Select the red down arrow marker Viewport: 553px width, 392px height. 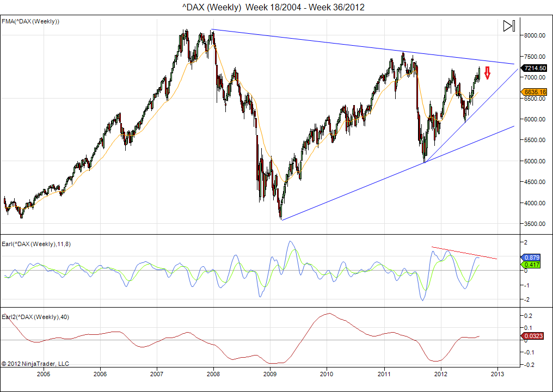pyautogui.click(x=488, y=72)
